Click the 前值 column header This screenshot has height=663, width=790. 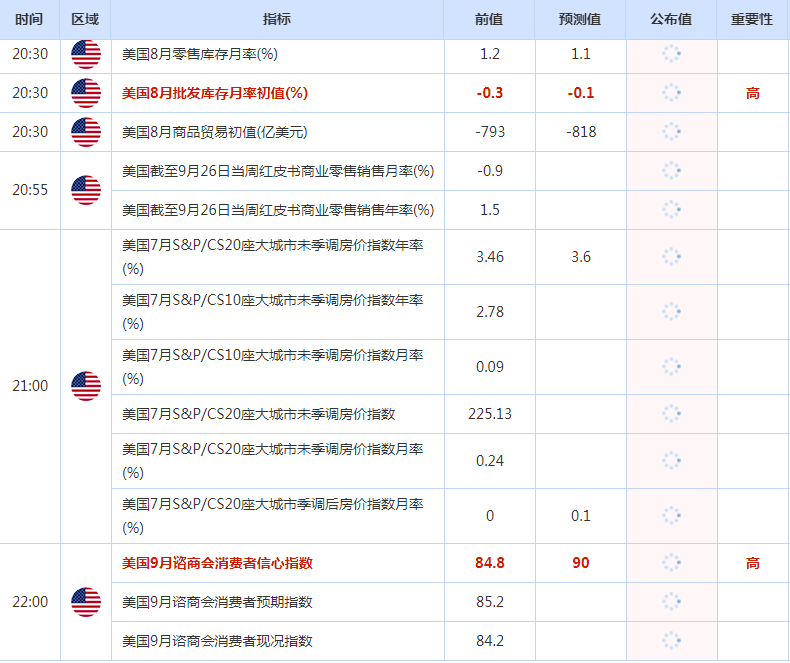click(x=489, y=19)
